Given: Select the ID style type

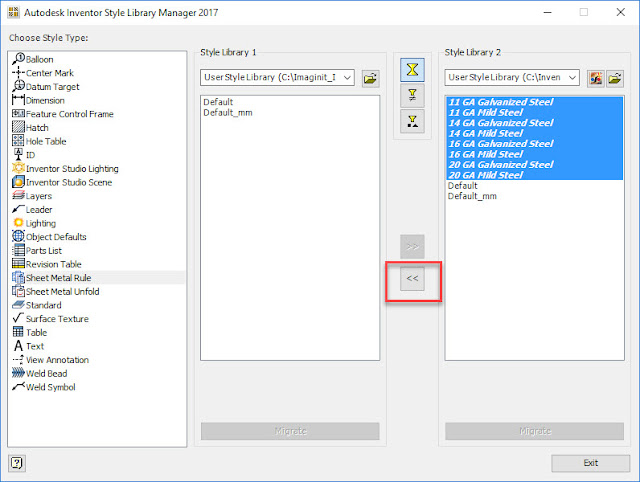Looking at the screenshot, I should click(24, 155).
